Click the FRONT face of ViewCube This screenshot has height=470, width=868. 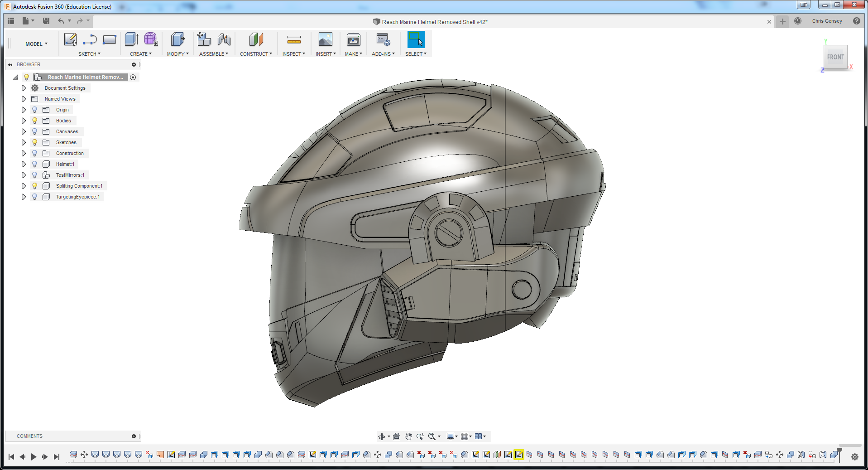click(835, 57)
